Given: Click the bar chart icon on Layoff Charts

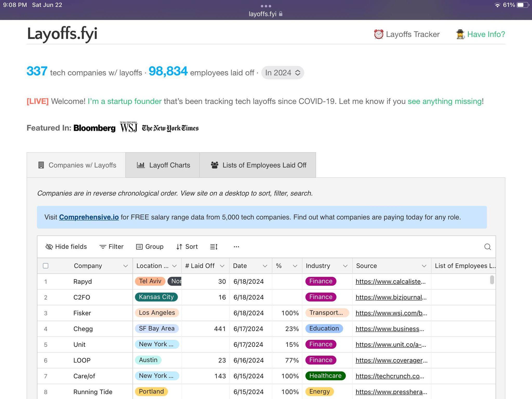Looking at the screenshot, I should (x=141, y=165).
